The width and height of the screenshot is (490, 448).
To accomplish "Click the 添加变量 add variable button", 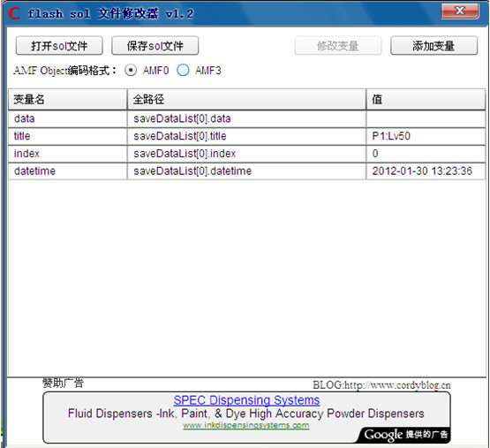I will (433, 46).
